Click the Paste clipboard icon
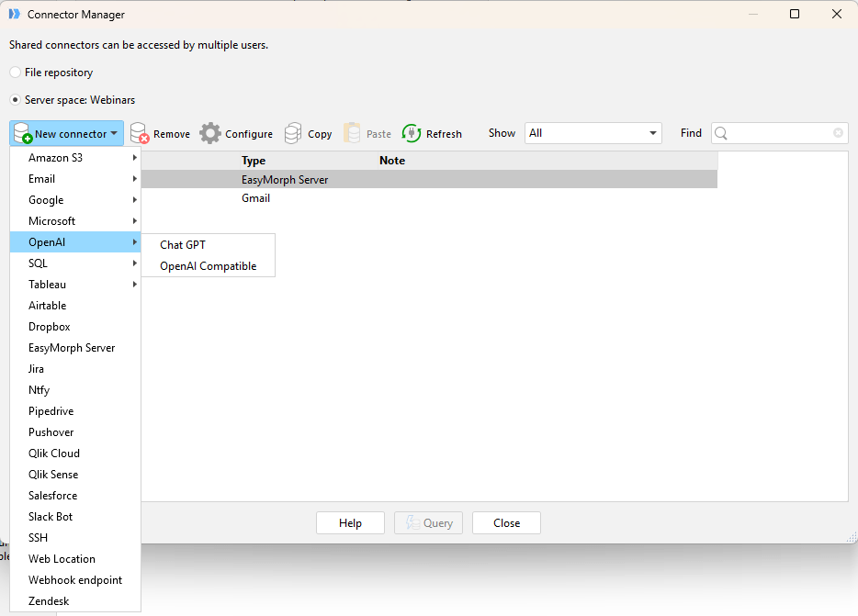The width and height of the screenshot is (858, 616). [352, 133]
